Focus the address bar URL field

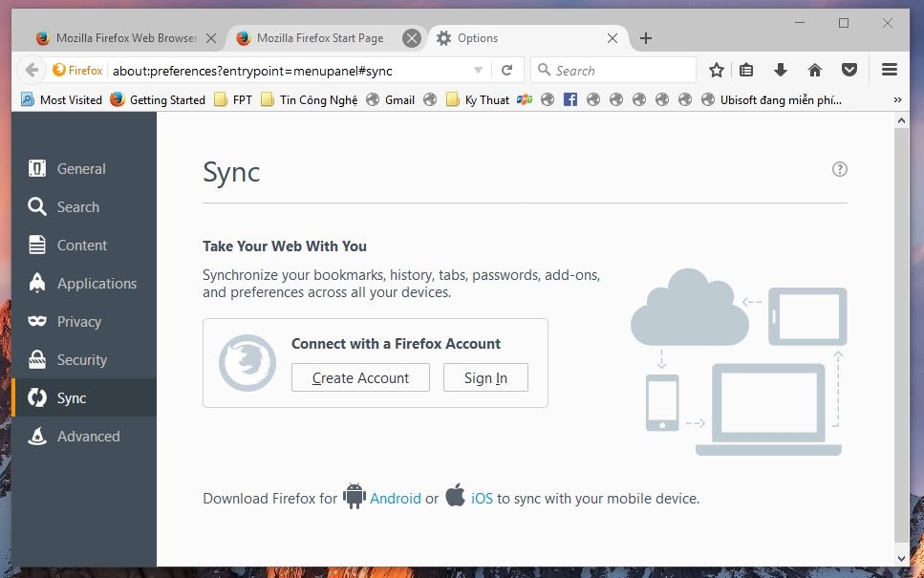[x=289, y=71]
